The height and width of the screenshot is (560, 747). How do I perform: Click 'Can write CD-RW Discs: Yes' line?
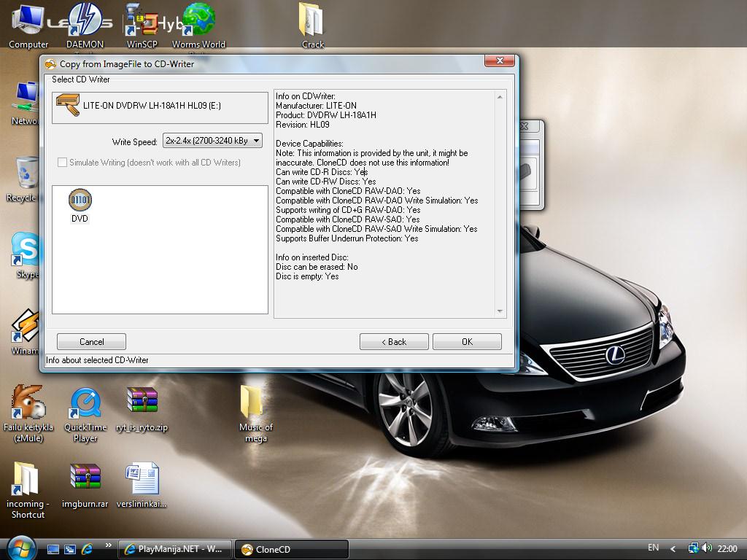click(326, 182)
